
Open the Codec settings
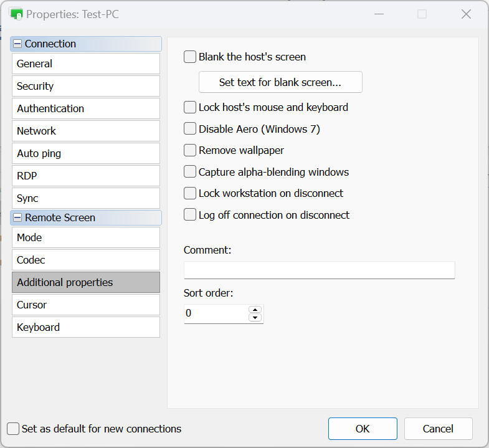tap(86, 260)
